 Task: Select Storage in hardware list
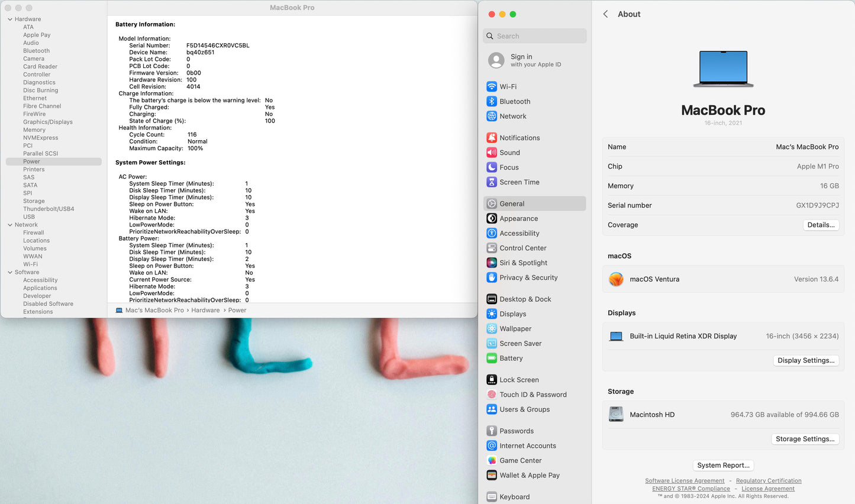click(34, 201)
